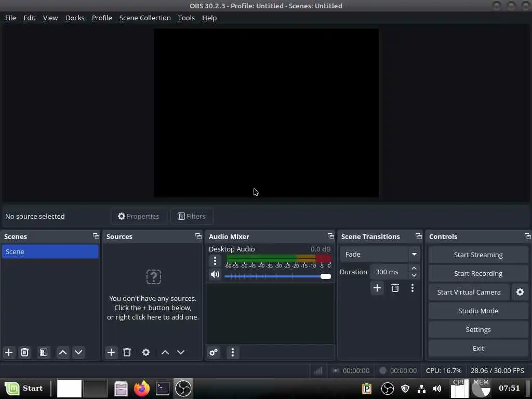This screenshot has width=532, height=399.
Task: Undock the Audio Mixer panel
Action: point(331,236)
